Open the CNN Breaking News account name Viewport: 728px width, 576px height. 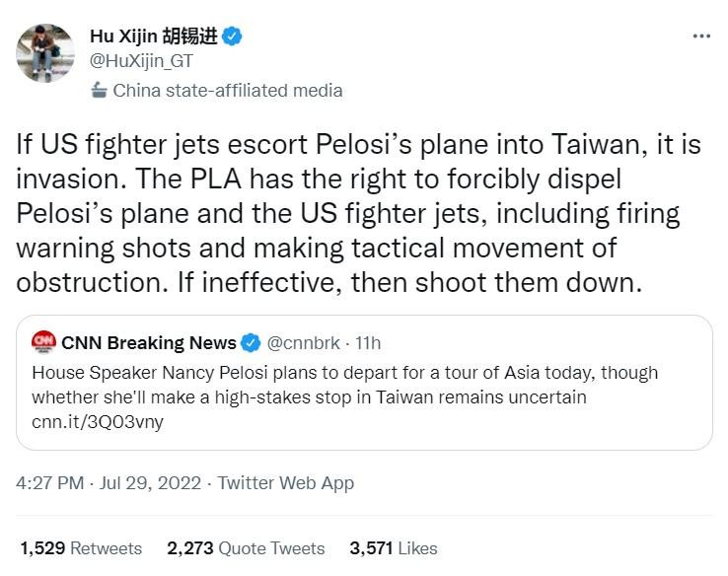(149, 343)
